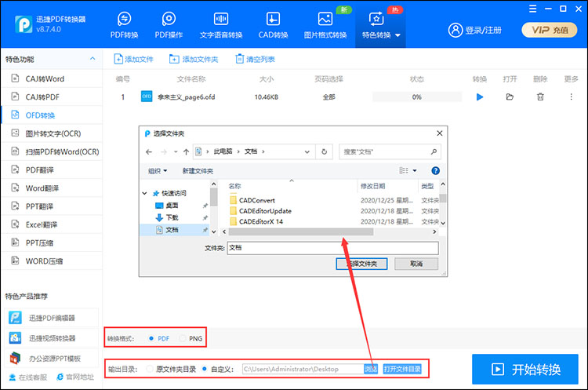
Task: Start conversion with the play icon for page6.ofd
Action: [x=480, y=97]
